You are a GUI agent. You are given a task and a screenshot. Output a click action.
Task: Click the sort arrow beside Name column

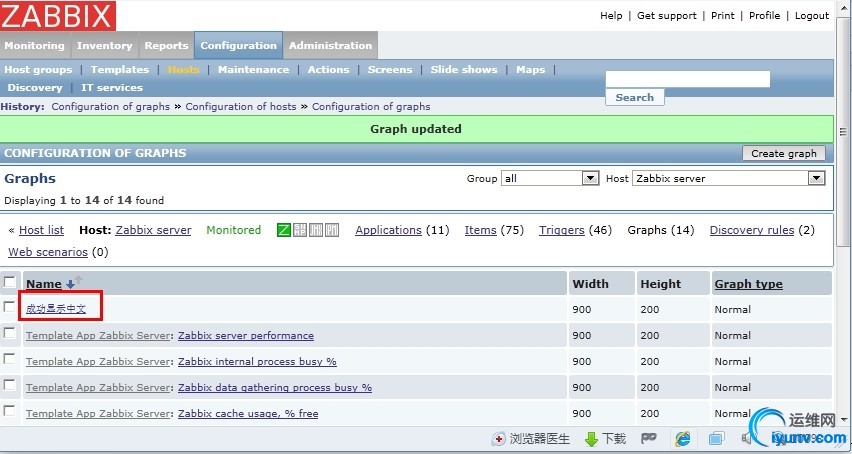[x=70, y=284]
